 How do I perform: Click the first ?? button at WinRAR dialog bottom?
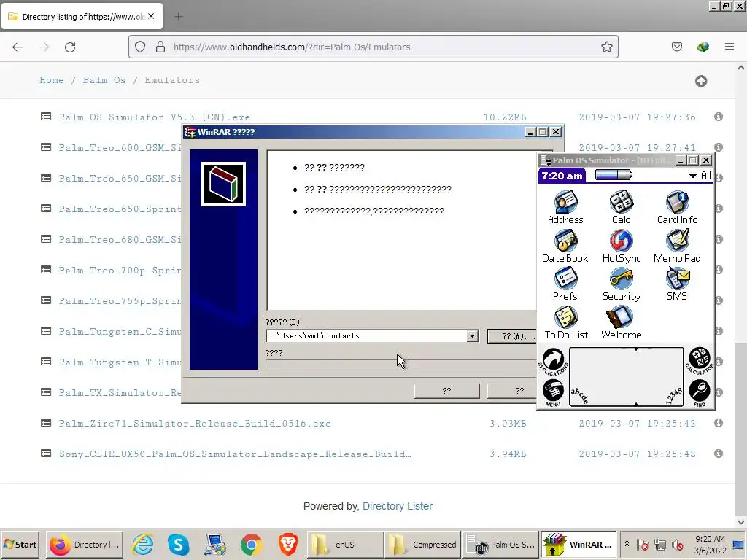(446, 391)
